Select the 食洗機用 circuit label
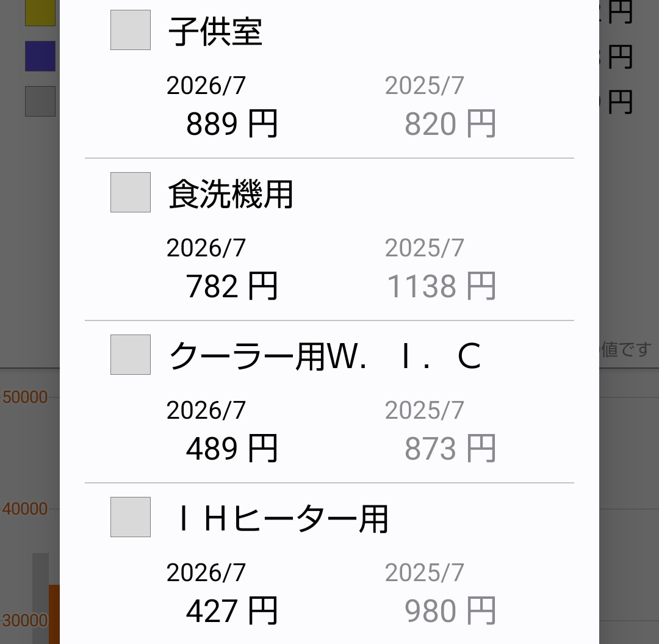 [230, 194]
